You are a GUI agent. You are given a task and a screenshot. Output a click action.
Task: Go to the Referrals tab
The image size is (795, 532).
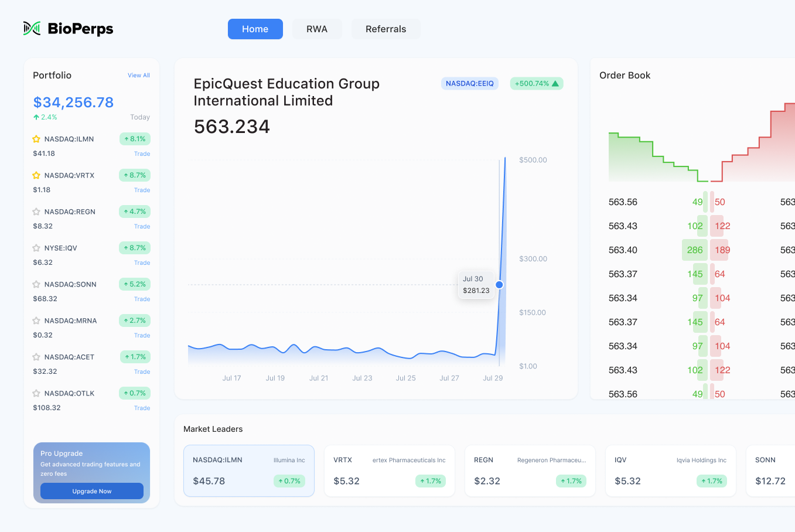click(x=385, y=29)
